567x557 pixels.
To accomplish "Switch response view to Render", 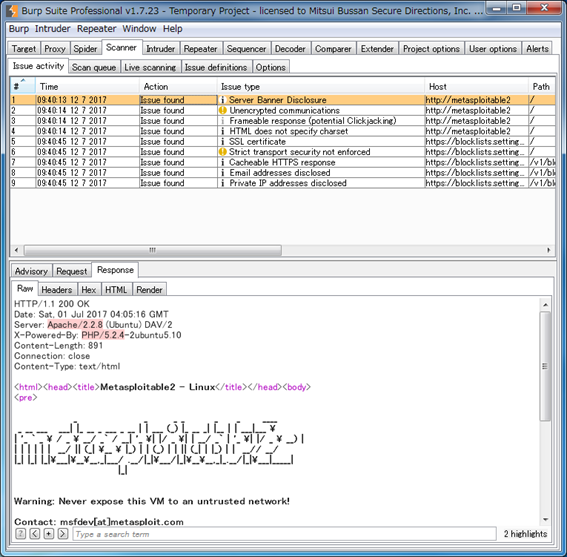I will 149,290.
